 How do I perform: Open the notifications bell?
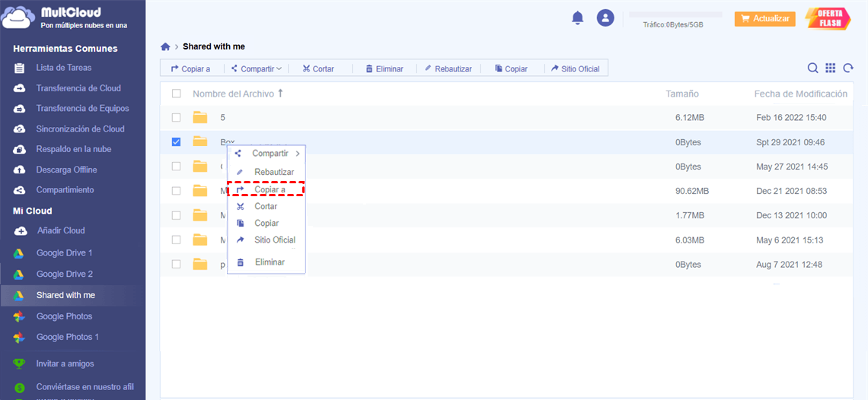point(577,17)
